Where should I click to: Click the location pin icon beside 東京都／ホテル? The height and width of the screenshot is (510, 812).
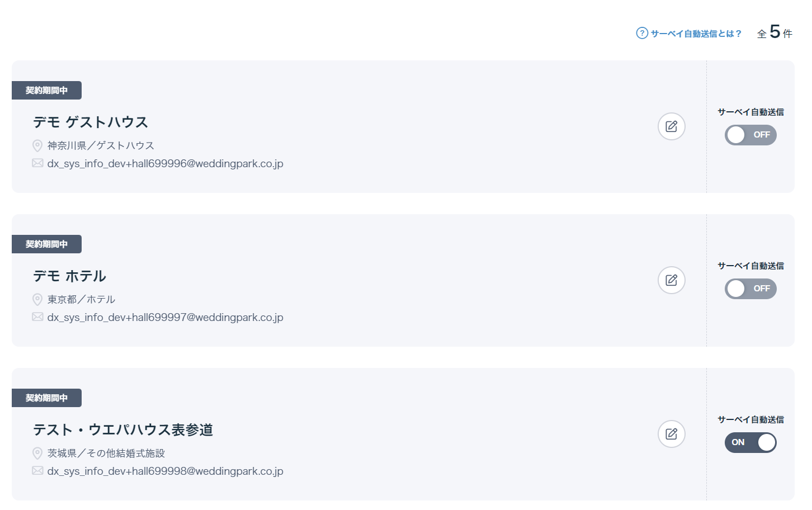tap(37, 299)
